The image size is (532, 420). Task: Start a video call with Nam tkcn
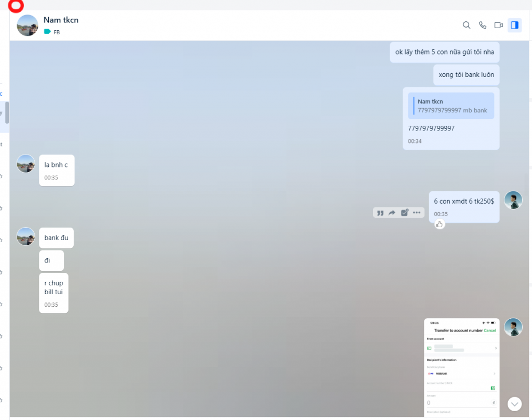pyautogui.click(x=499, y=25)
